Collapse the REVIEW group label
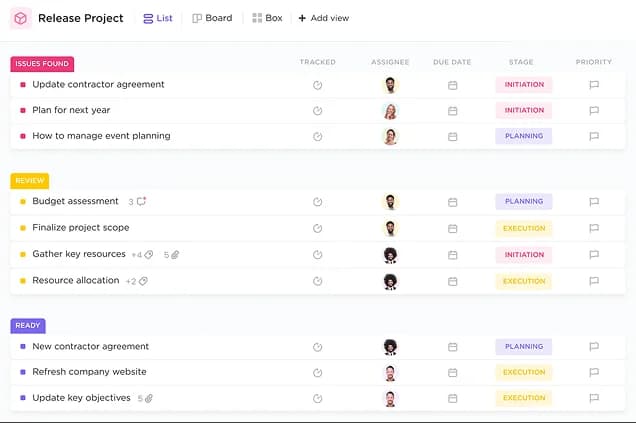The image size is (636, 423). [x=30, y=180]
